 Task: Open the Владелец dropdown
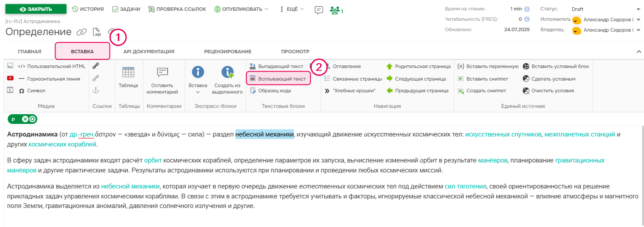point(606,30)
